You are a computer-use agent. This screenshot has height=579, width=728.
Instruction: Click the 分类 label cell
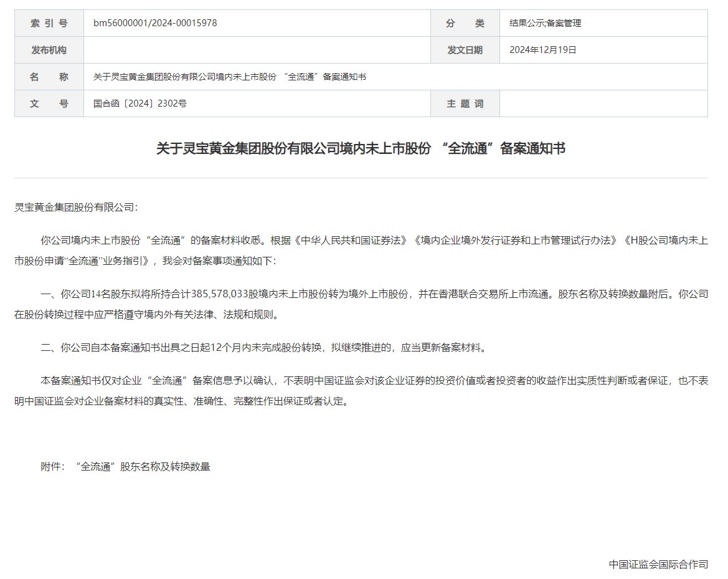(465, 23)
